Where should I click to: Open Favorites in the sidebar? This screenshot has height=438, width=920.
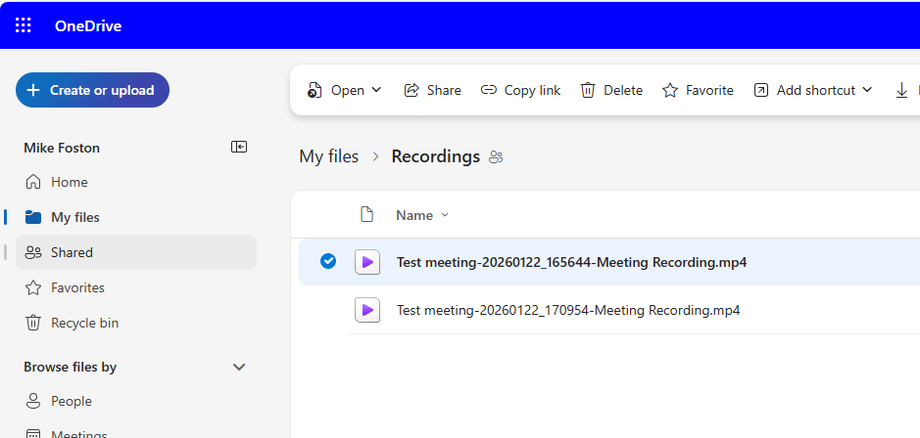coord(77,288)
